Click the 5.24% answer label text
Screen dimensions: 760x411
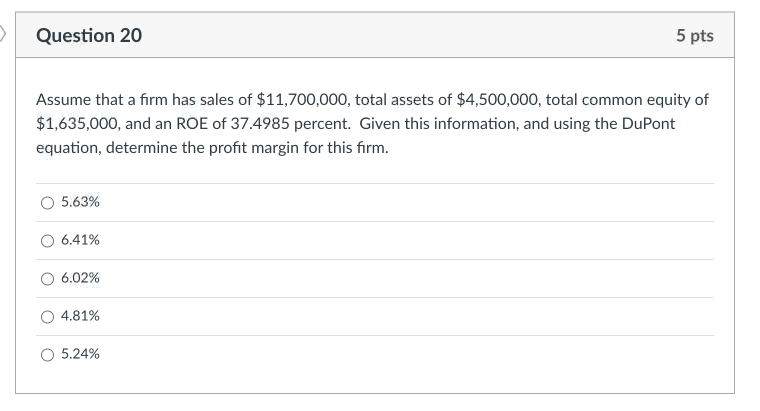coord(80,354)
